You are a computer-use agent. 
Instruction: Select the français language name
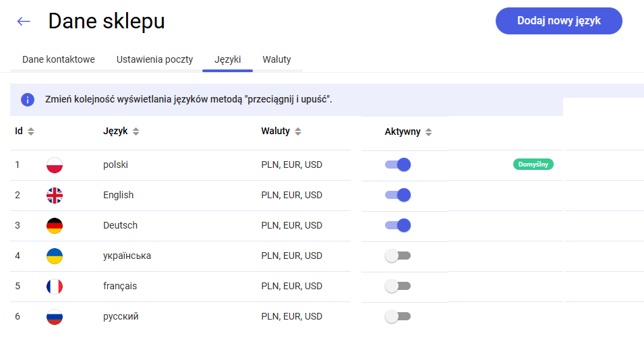click(x=120, y=286)
